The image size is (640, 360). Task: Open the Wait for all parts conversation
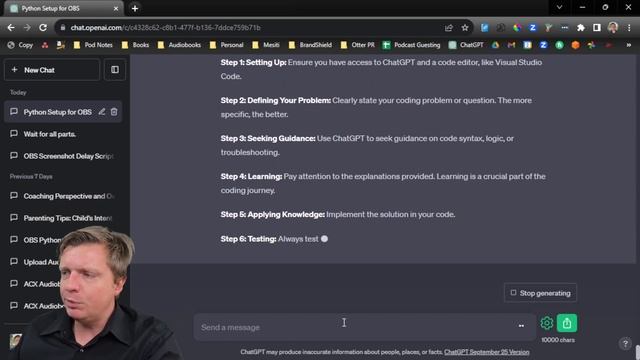pyautogui.click(x=63, y=134)
